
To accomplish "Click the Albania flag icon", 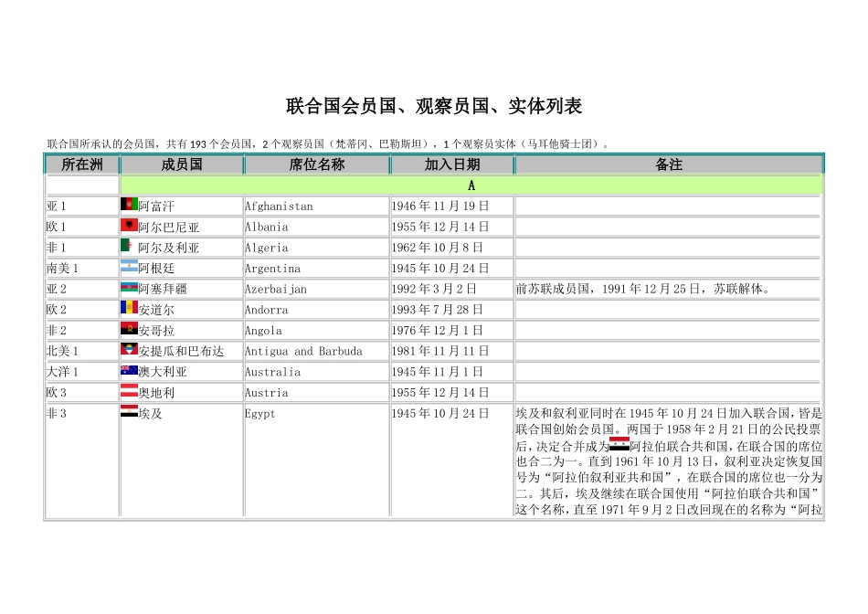I will tap(130, 225).
